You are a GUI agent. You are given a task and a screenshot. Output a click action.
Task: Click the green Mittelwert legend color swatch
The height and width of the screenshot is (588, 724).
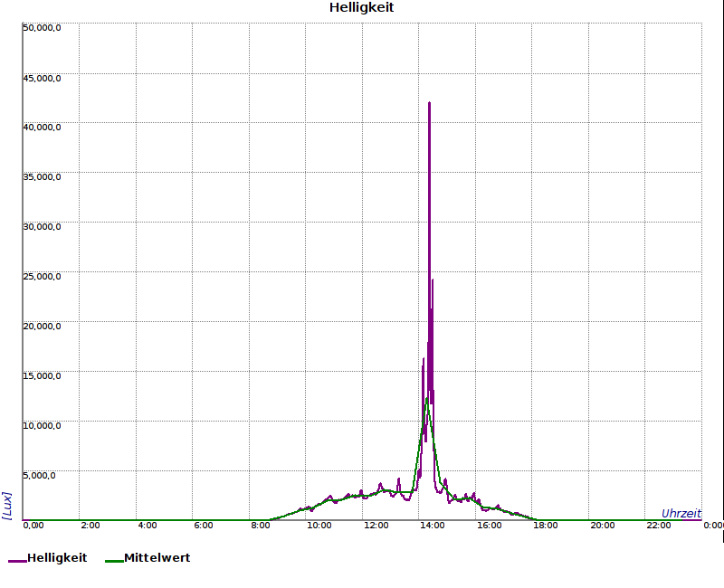click(113, 561)
